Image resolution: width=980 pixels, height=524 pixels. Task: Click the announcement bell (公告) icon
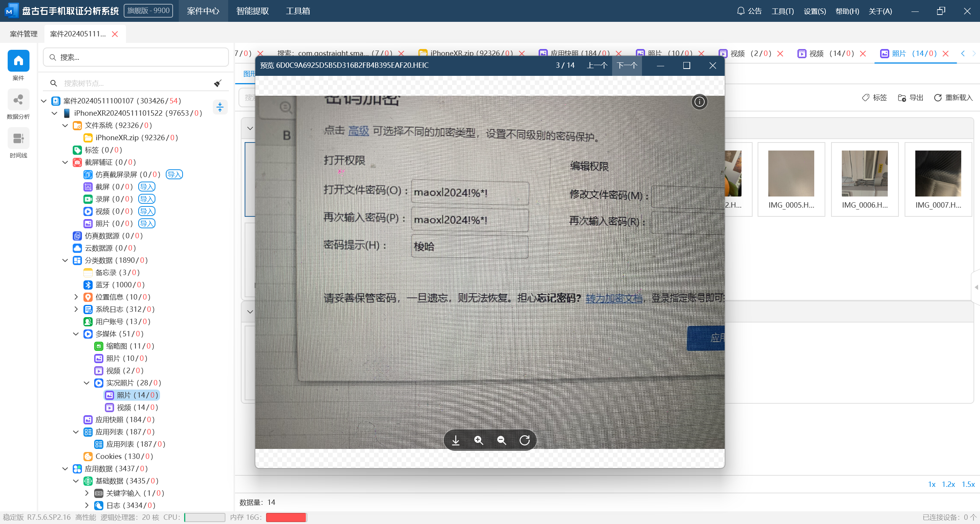(741, 11)
